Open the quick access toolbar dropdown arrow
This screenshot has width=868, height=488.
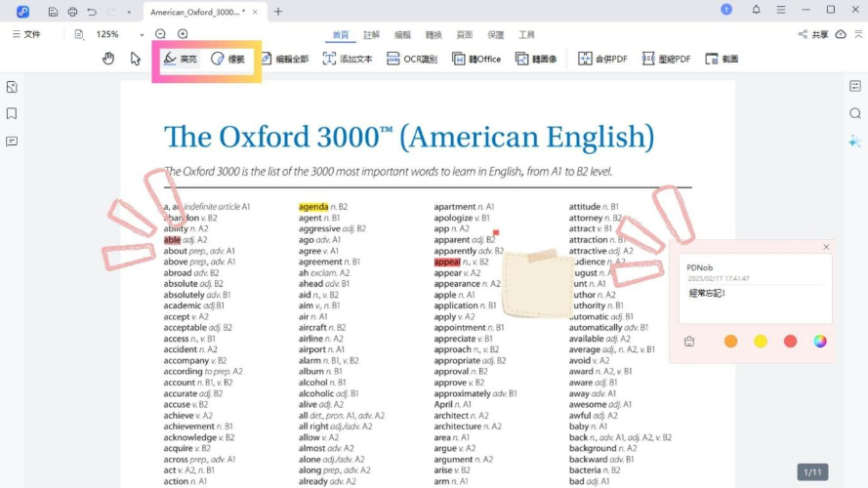click(129, 12)
